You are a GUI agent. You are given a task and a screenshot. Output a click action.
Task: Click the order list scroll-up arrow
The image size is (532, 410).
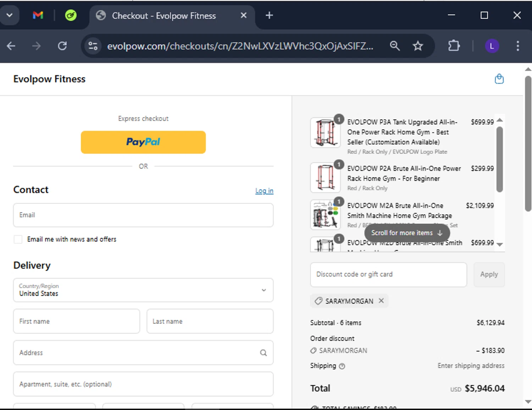click(x=500, y=120)
